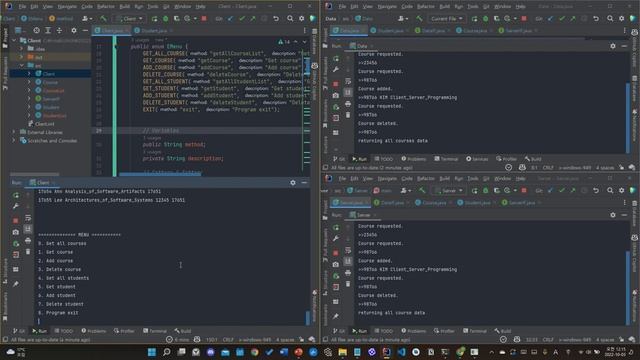This screenshot has width=640, height=360.
Task: Open the Server run configuration dropdown
Action: (449, 191)
